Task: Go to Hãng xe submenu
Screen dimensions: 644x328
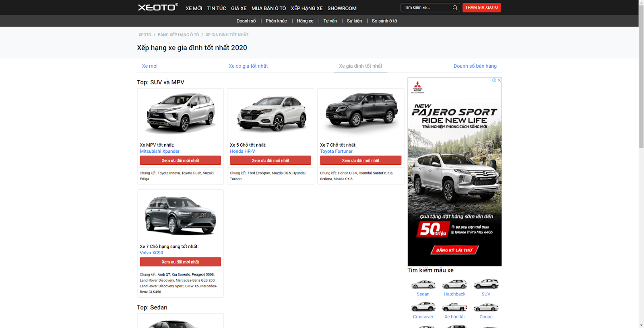Action: [x=305, y=21]
